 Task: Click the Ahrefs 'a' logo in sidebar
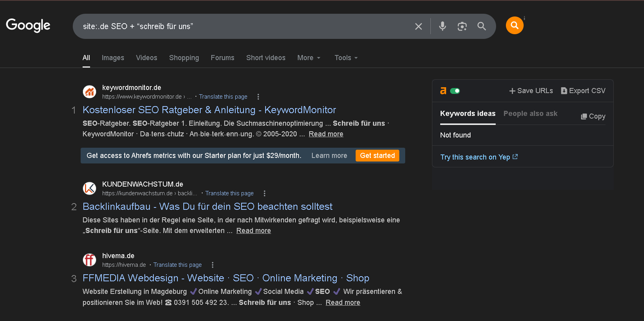click(443, 91)
